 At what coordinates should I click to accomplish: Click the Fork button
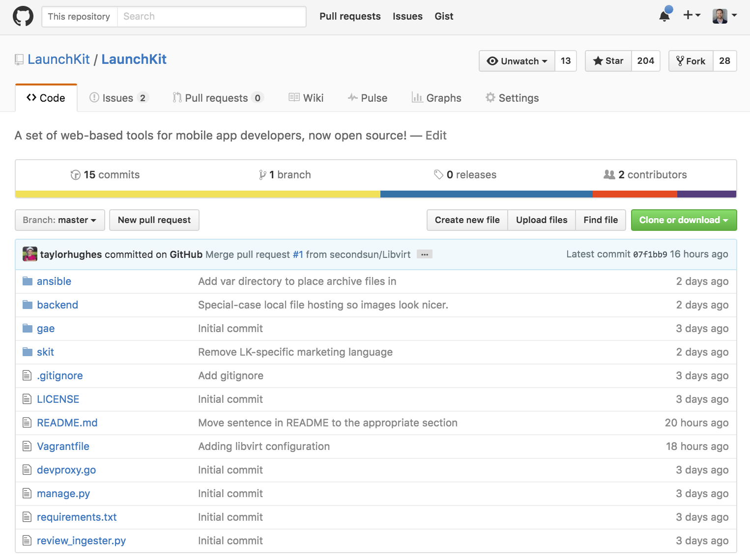pyautogui.click(x=691, y=61)
